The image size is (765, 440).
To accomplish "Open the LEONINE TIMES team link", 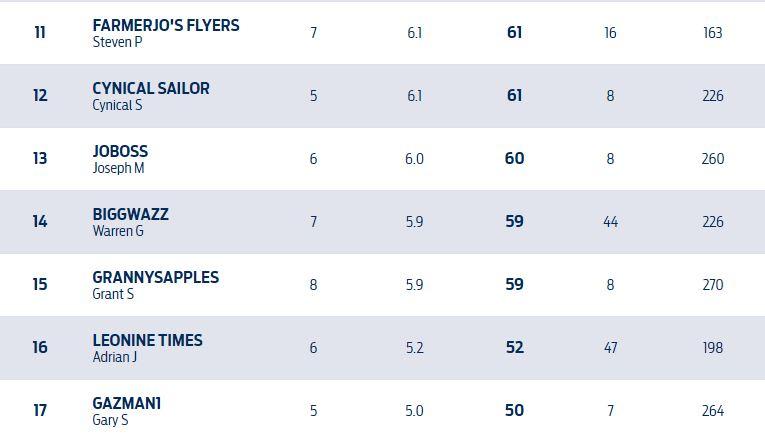I will click(x=147, y=340).
